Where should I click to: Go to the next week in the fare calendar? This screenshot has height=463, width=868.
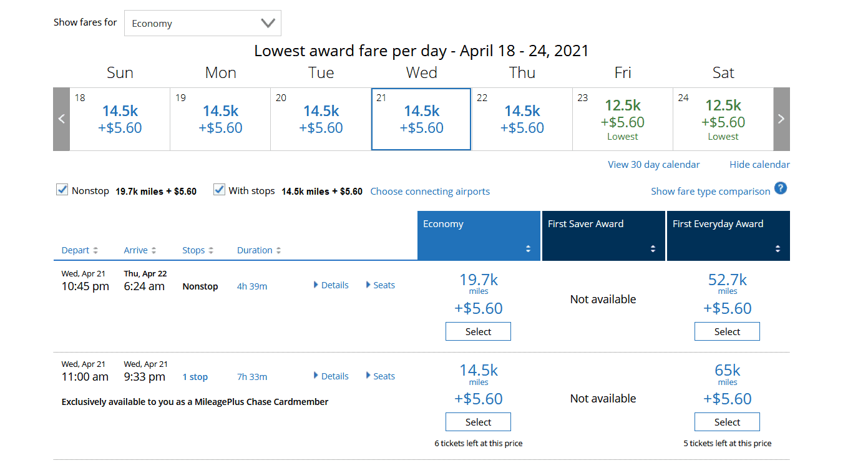pos(781,119)
